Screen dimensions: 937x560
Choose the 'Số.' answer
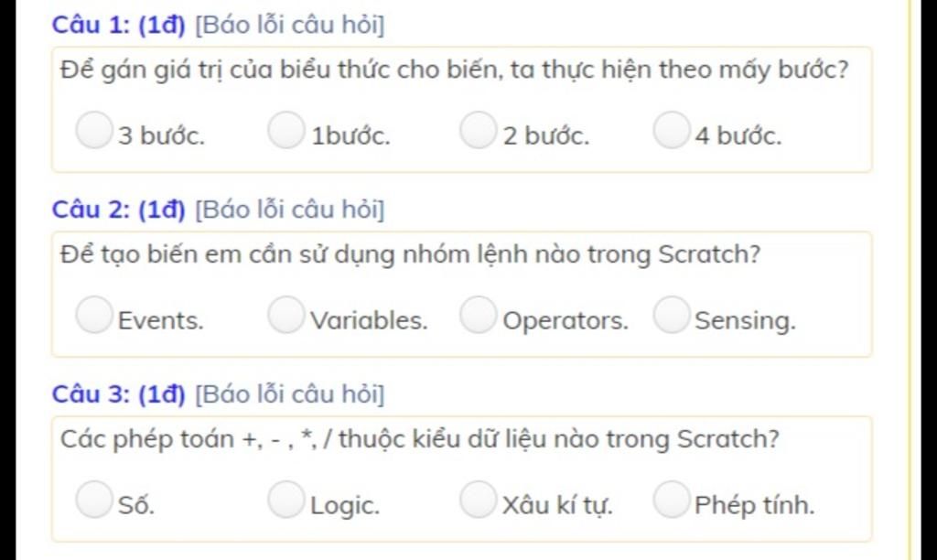click(x=94, y=499)
